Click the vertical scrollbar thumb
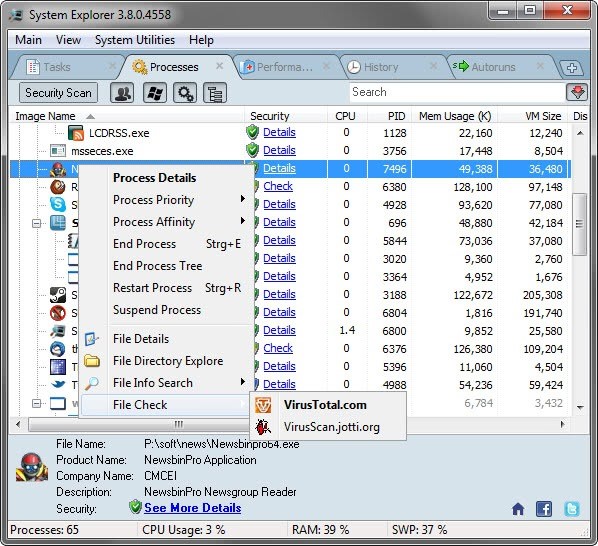Viewport: 598px width, 546px height. click(580, 224)
